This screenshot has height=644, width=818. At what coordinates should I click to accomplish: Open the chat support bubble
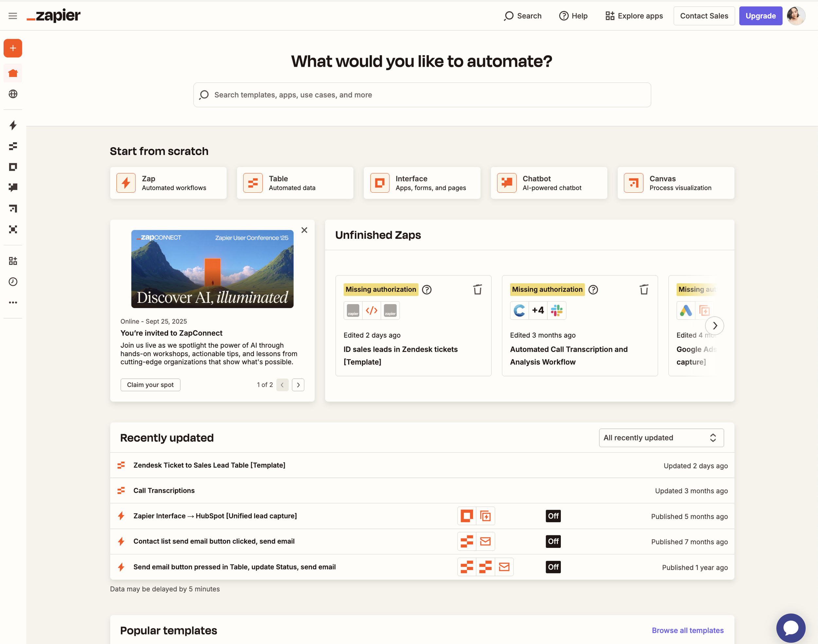click(791, 627)
